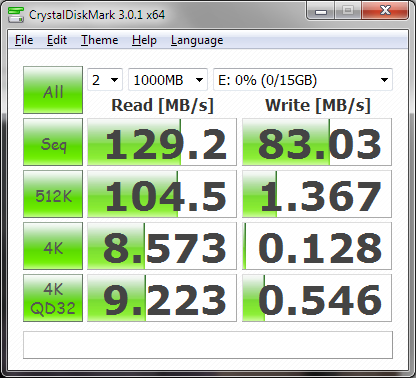Open the drive selector showing E: 0%
Screen dimensions: 416x378
point(303,80)
